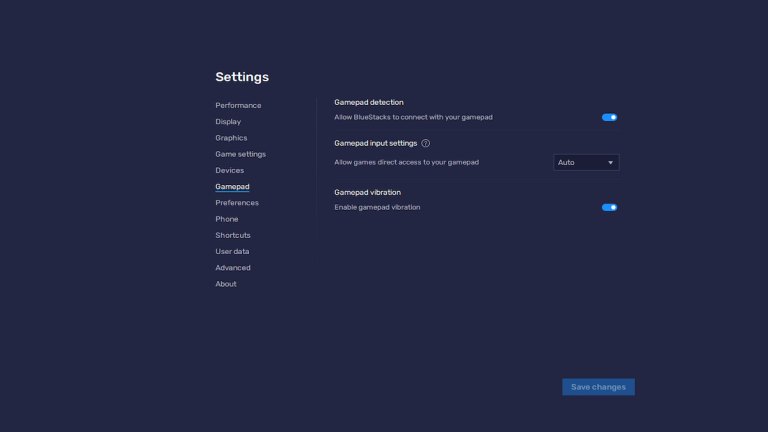The image size is (768, 432).
Task: Navigate to the Phone settings section
Action: point(227,219)
